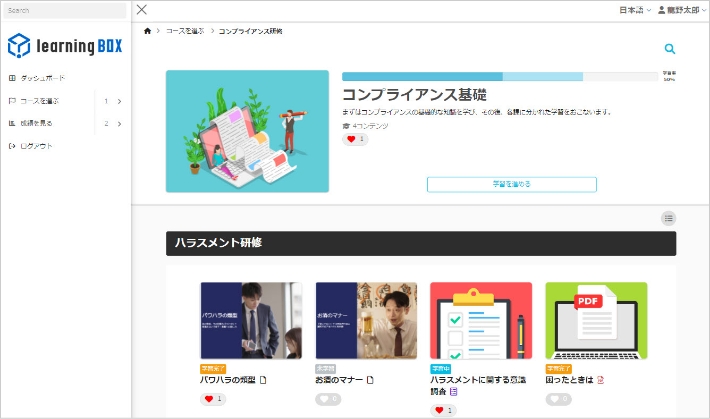Click the learningBOX logo

click(x=64, y=46)
